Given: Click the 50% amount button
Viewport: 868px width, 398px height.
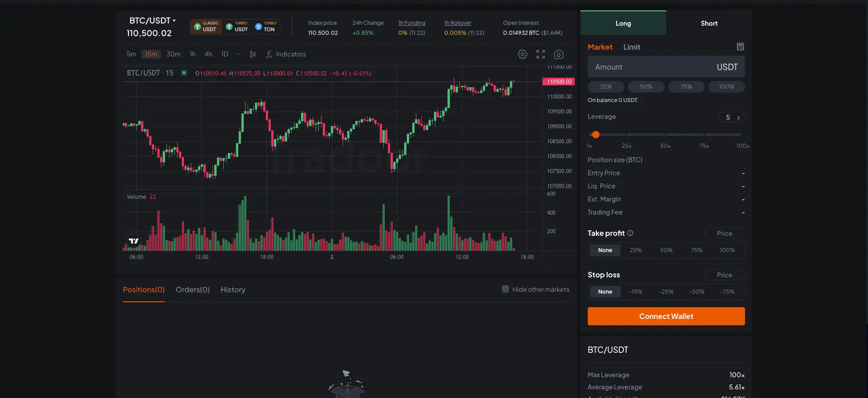Looking at the screenshot, I should click(x=646, y=87).
